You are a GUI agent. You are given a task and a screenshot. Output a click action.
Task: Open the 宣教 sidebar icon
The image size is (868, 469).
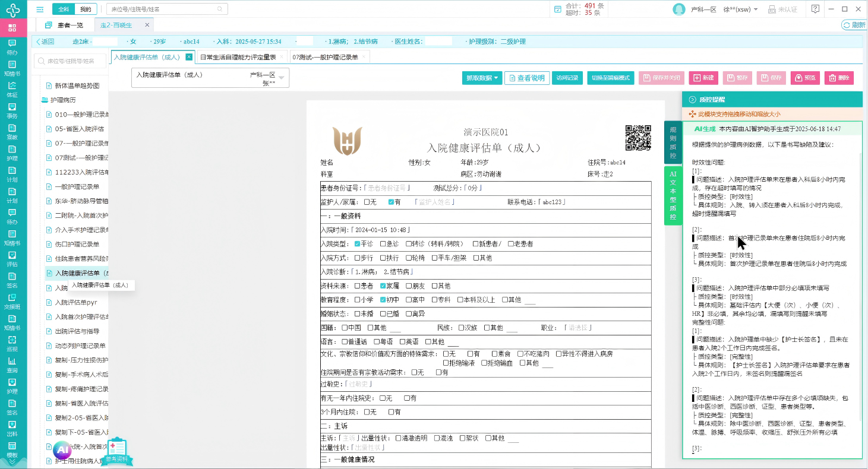coord(12,132)
